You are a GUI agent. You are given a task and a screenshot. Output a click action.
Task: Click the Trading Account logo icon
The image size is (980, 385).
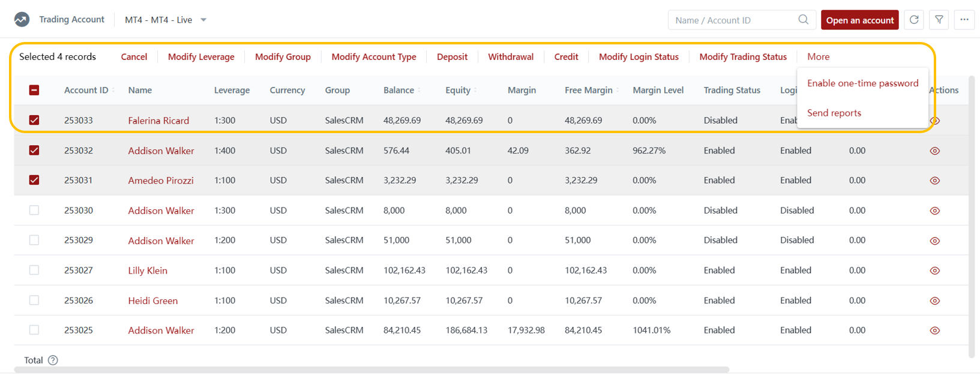click(x=22, y=20)
